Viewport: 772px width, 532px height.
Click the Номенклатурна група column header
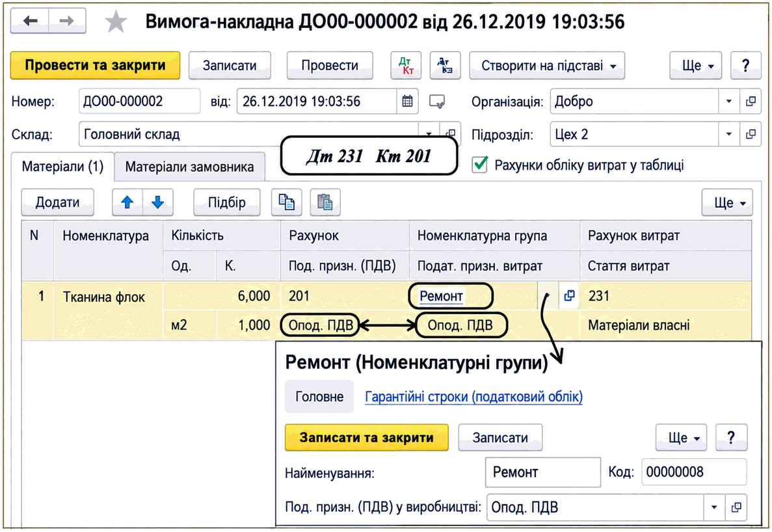[494, 235]
